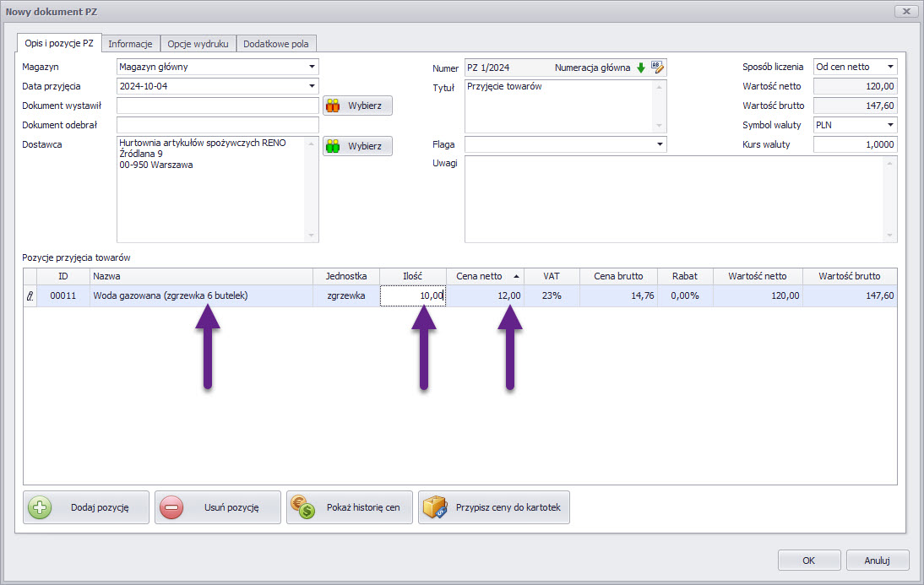This screenshot has width=924, height=585.
Task: Click the coins icon on Pokaż historię cen
Action: [302, 507]
